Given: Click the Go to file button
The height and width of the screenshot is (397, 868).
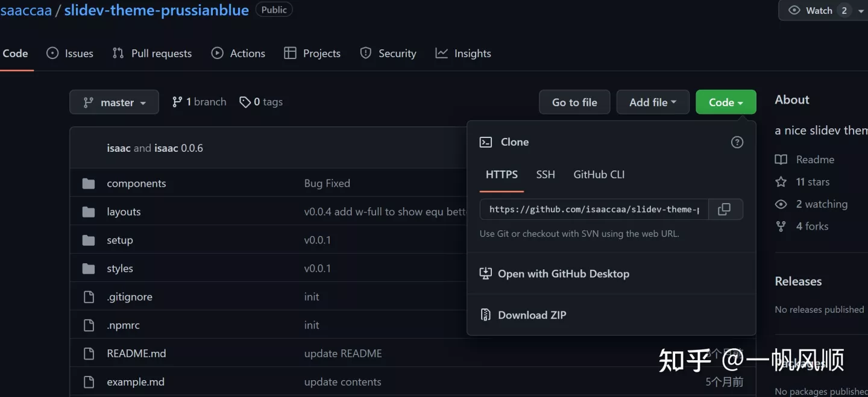Looking at the screenshot, I should pyautogui.click(x=574, y=102).
